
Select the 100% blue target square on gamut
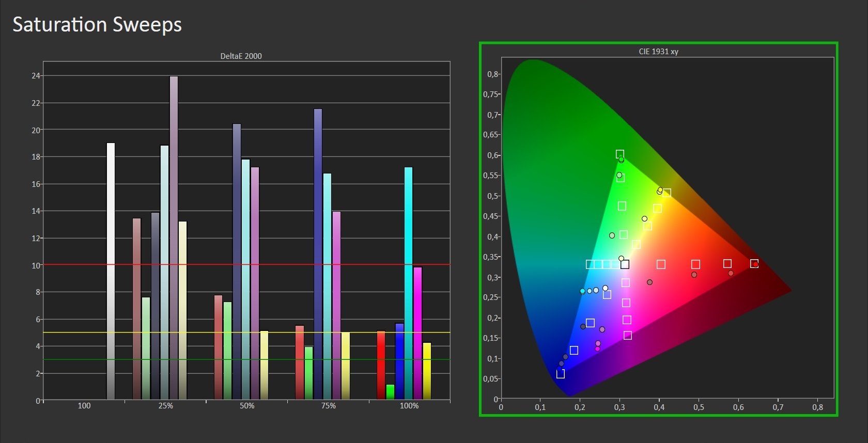[561, 374]
